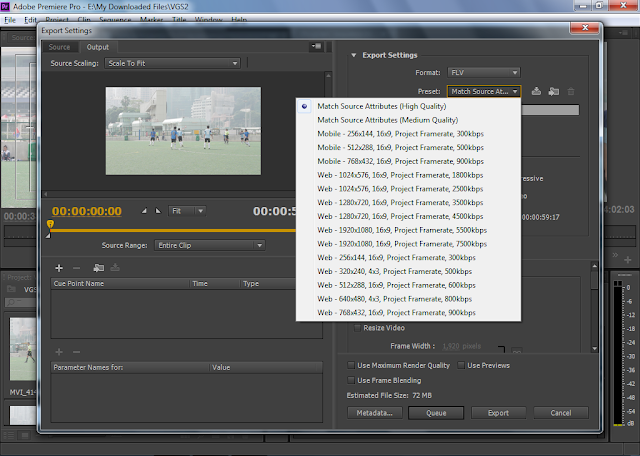The width and height of the screenshot is (640, 456).
Task: Open the Output panel flyout menu icon
Action: pos(316,47)
